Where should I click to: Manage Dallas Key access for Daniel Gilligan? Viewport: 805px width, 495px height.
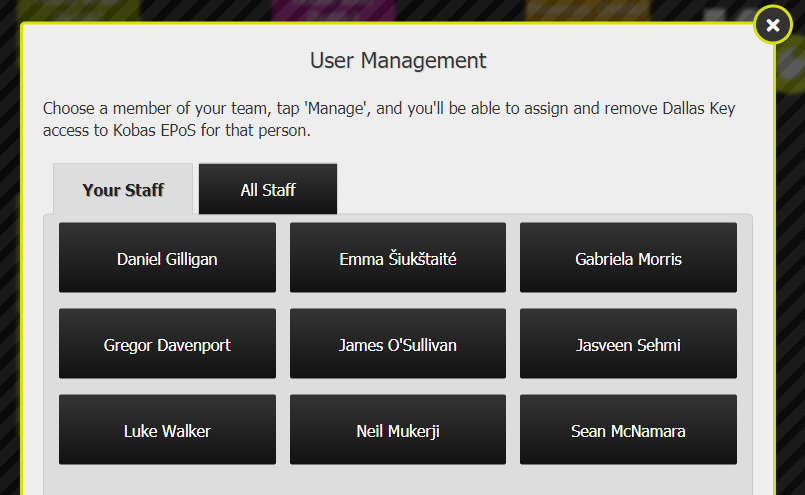(x=167, y=258)
